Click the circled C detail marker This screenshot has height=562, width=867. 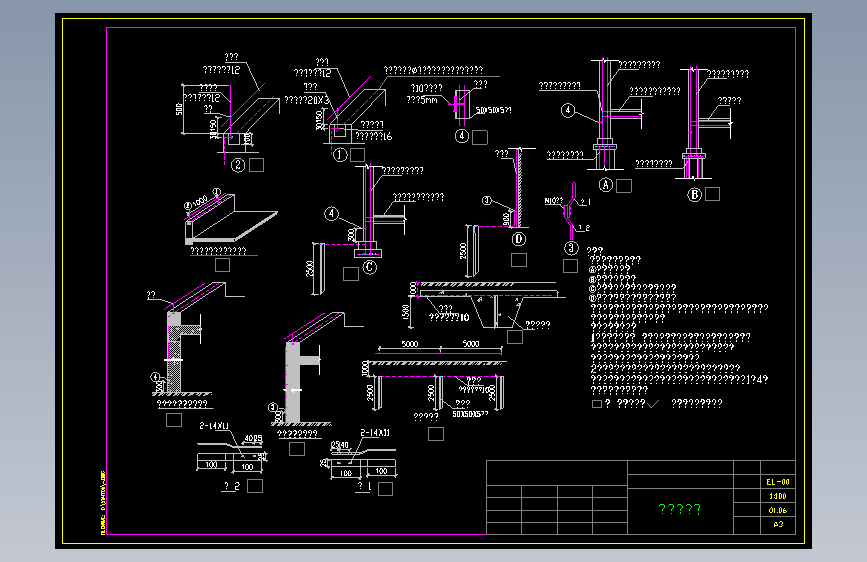point(369,267)
